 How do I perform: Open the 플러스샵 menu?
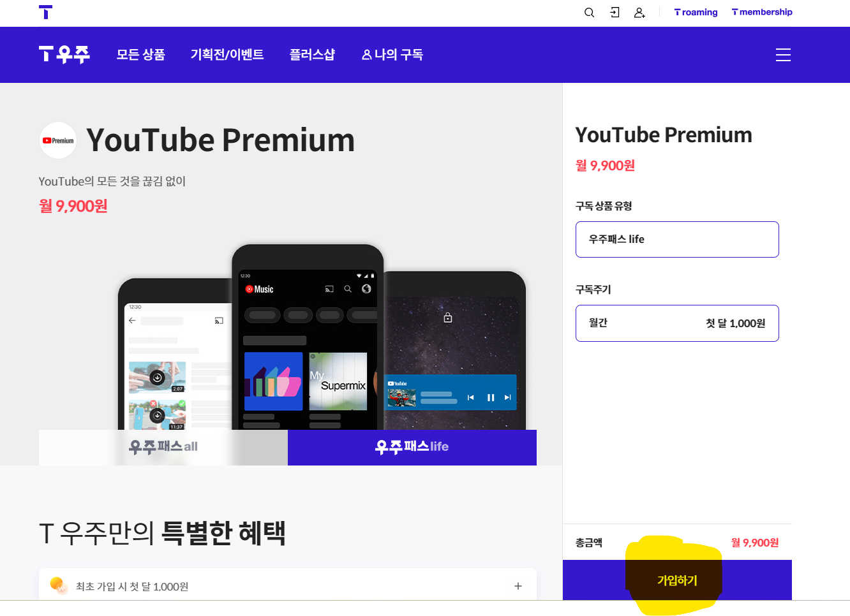pyautogui.click(x=312, y=55)
